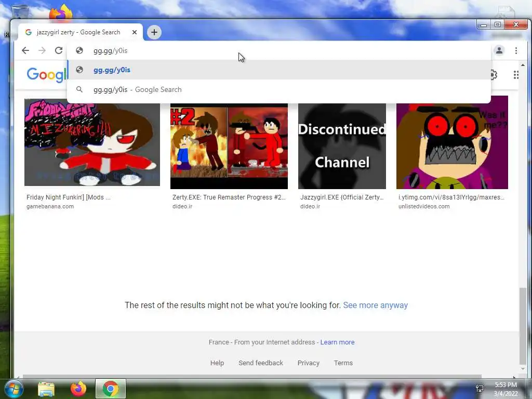Click the forward navigation arrow
This screenshot has height=399, width=532.
pos(42,50)
